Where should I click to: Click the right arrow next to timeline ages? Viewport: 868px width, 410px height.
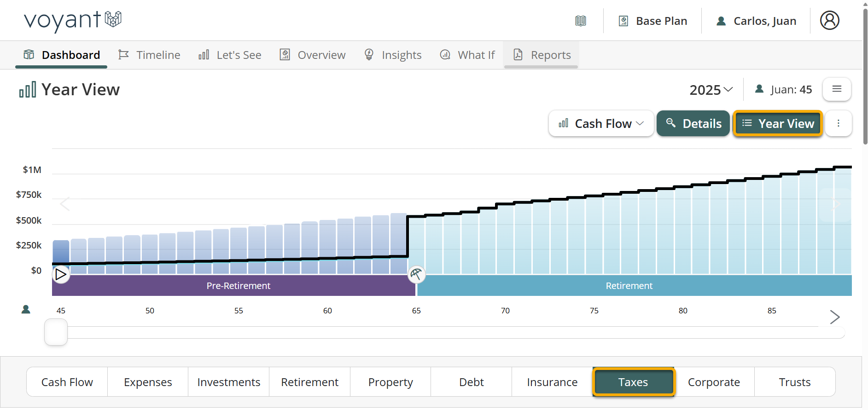tap(834, 317)
